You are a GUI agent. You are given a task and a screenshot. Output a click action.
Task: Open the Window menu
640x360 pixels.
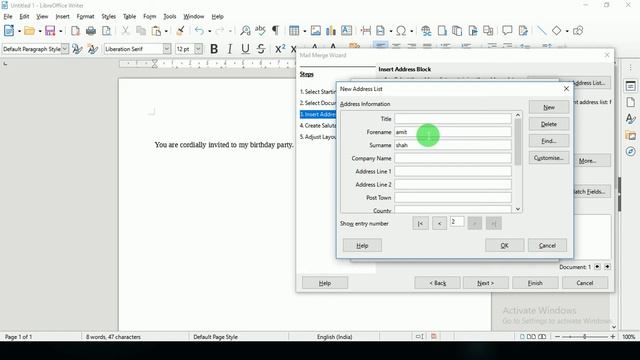pyautogui.click(x=193, y=16)
